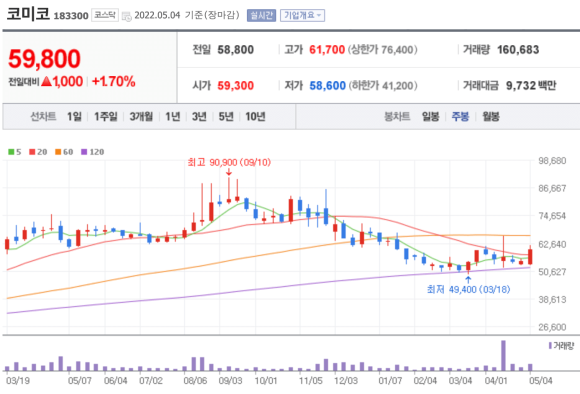Click the 코미코 stock name
580x394 pixels.
tap(28, 14)
